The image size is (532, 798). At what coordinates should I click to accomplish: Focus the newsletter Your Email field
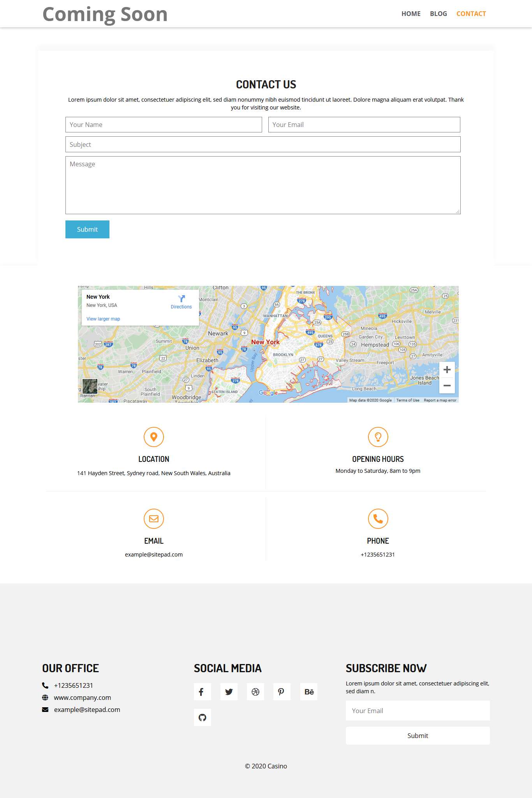(417, 711)
